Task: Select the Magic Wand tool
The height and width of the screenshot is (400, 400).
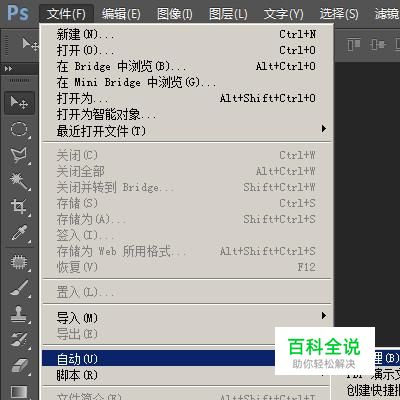Action: tap(19, 181)
